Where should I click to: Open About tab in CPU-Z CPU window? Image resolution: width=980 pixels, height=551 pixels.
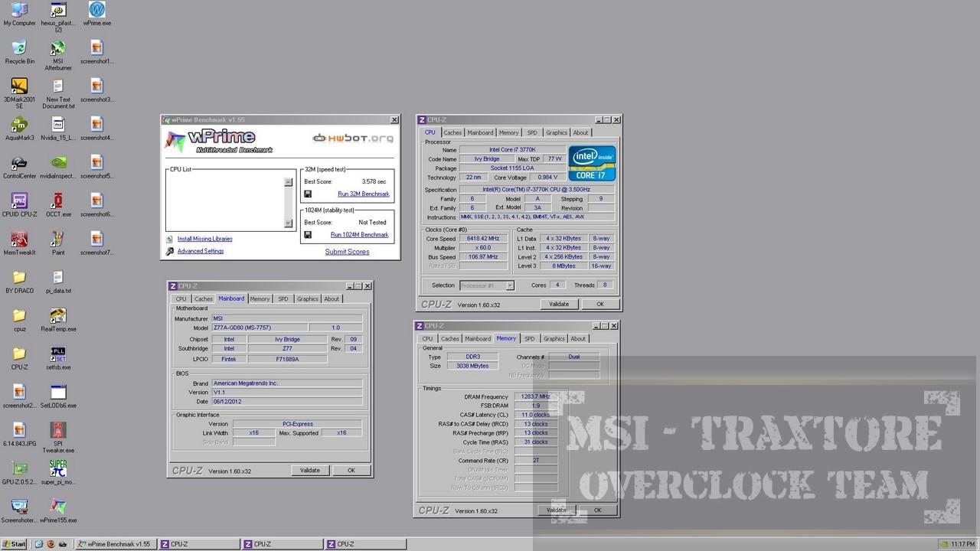(x=581, y=132)
